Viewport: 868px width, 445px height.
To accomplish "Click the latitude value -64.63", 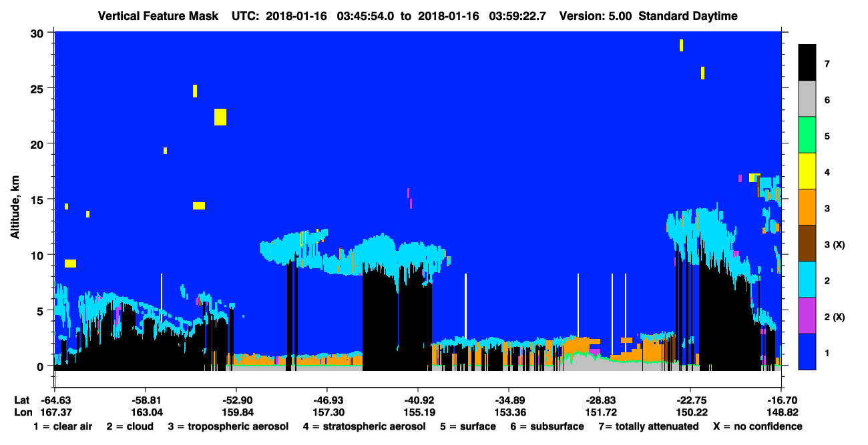I will point(55,400).
